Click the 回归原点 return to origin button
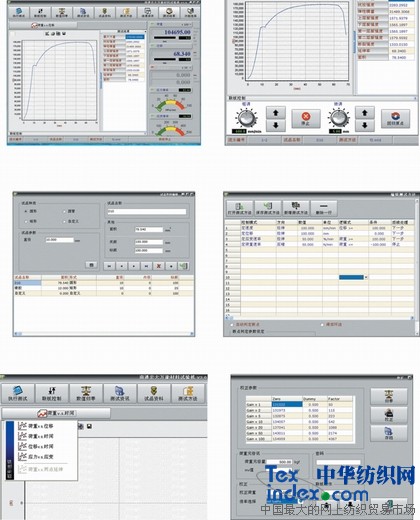 coord(395,118)
